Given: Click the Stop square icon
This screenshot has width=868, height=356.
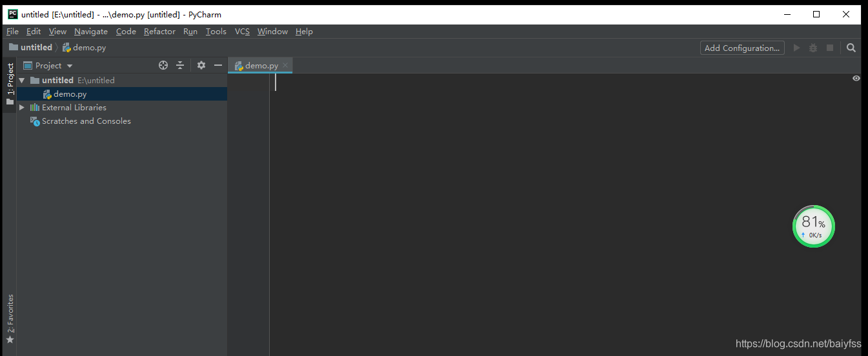Looking at the screenshot, I should (x=830, y=48).
